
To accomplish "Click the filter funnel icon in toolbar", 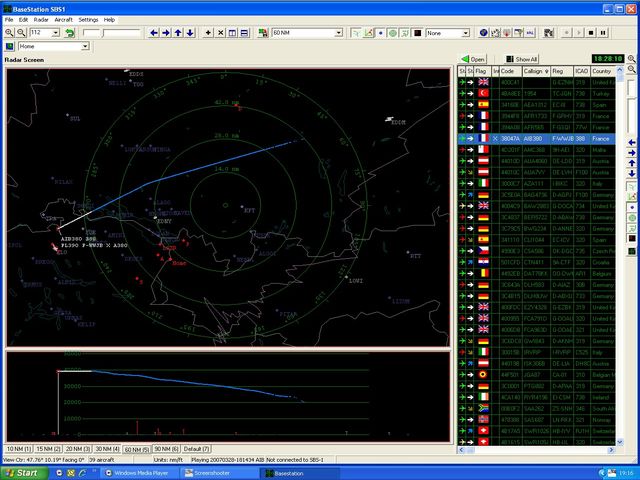I will click(518, 33).
